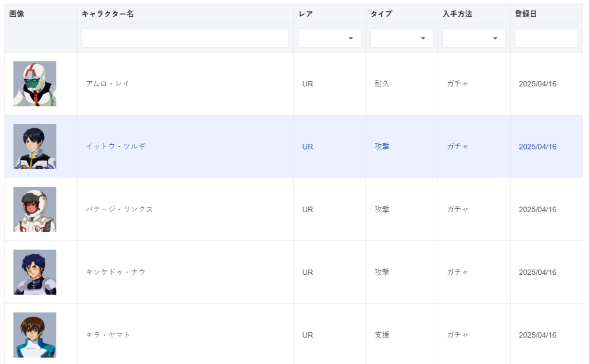Click UR rarity in イットウ・ツルギ row

308,147
